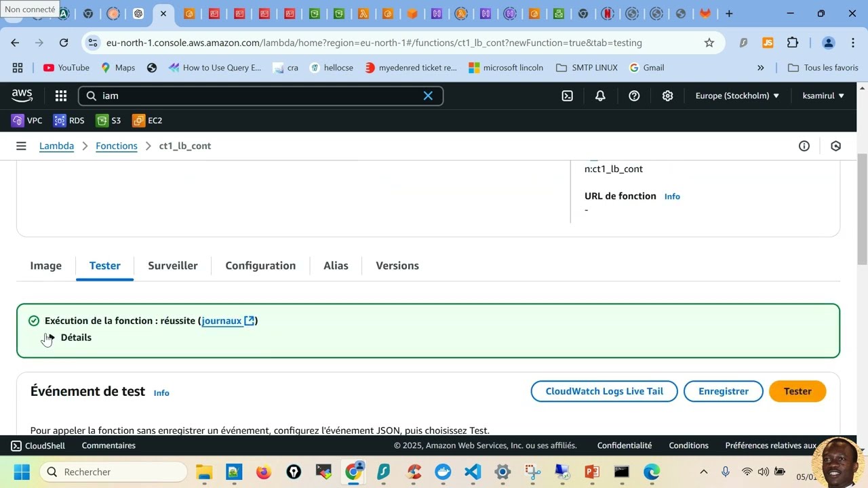Open the Alias tab
Screen dimensions: 868x488
[336, 266]
